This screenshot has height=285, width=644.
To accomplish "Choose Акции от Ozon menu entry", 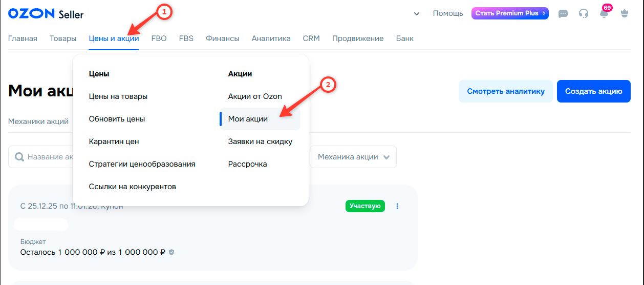I will (x=255, y=96).
